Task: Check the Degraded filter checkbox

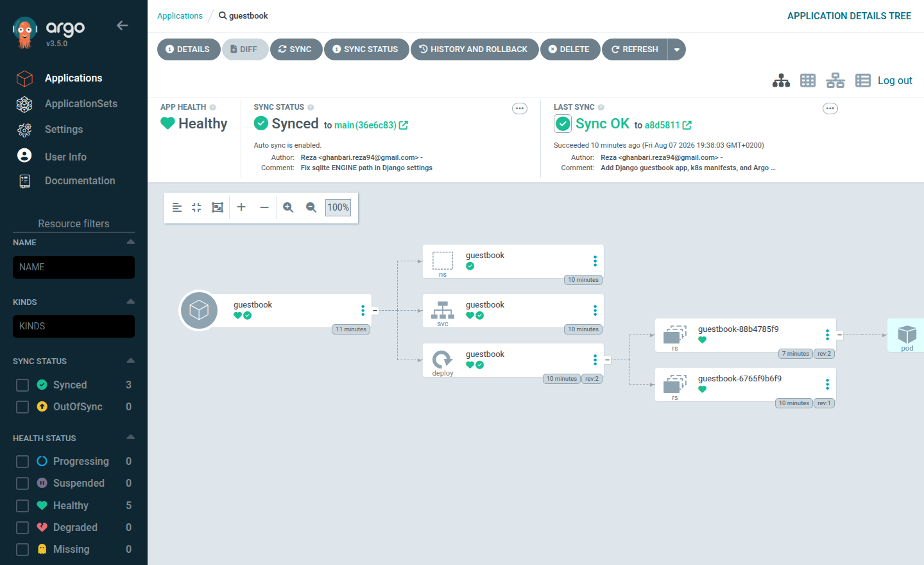Action: pyautogui.click(x=22, y=528)
